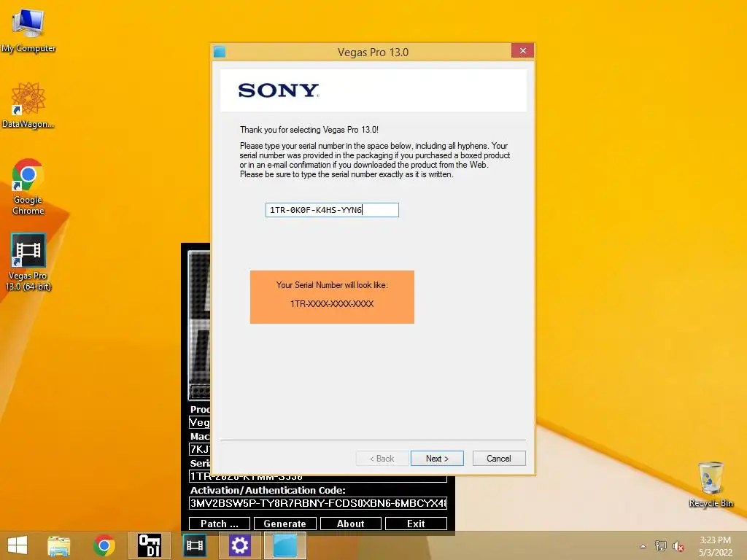Open the My Computer desktop icon
Screen dimensions: 747x560
pyautogui.click(x=28, y=31)
